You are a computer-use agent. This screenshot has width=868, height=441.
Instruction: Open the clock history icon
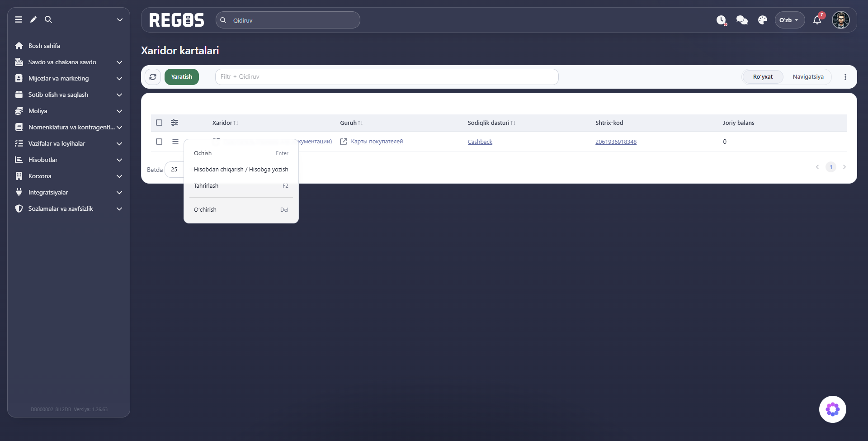722,20
